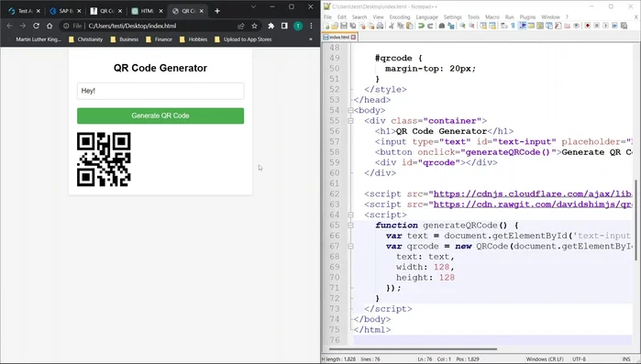Collapse the container div fold on line 55
The height and width of the screenshot is (364, 641).
[x=350, y=121]
